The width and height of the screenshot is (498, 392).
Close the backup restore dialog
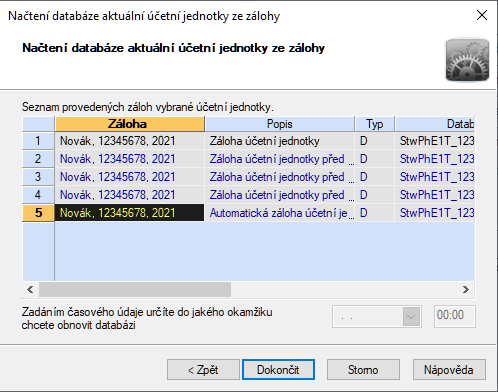tap(482, 15)
